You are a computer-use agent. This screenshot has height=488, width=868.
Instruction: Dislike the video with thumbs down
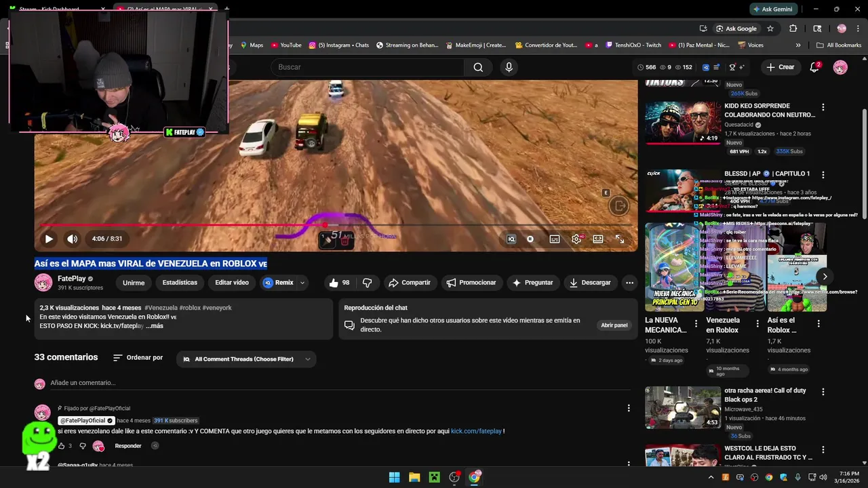coord(367,283)
